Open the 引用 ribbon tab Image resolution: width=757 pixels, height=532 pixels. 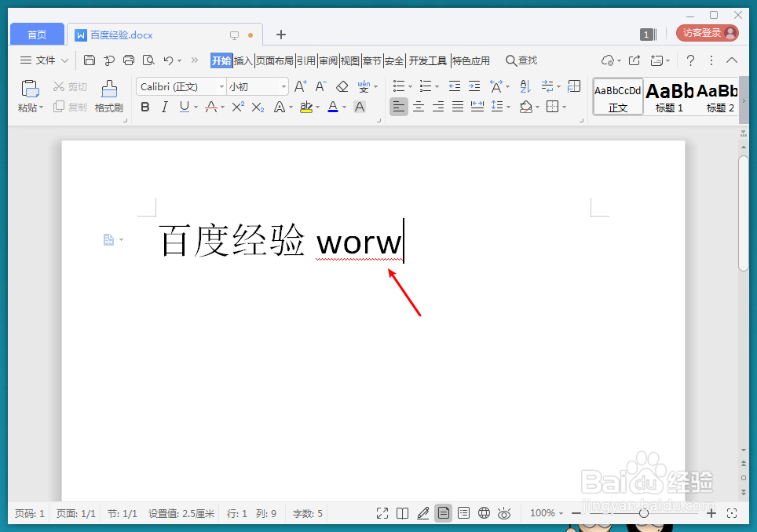click(306, 60)
